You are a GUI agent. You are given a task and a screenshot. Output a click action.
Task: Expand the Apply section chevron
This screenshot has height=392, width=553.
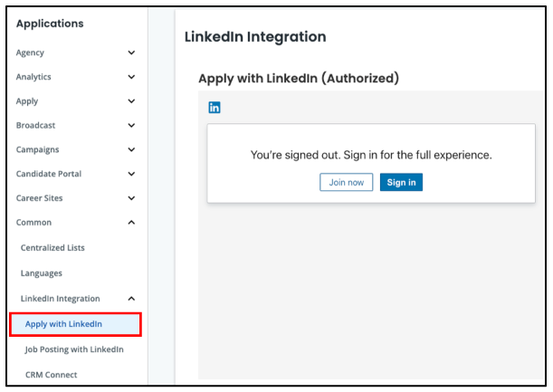tap(131, 101)
